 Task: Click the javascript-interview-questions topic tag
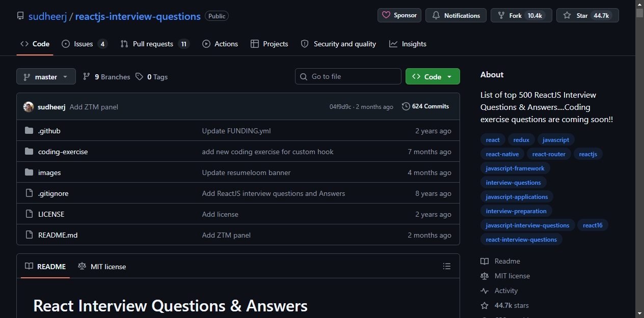coord(528,225)
